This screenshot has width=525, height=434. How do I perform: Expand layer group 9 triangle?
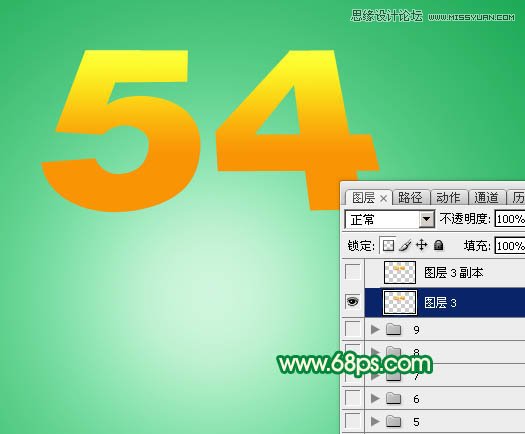(375, 330)
